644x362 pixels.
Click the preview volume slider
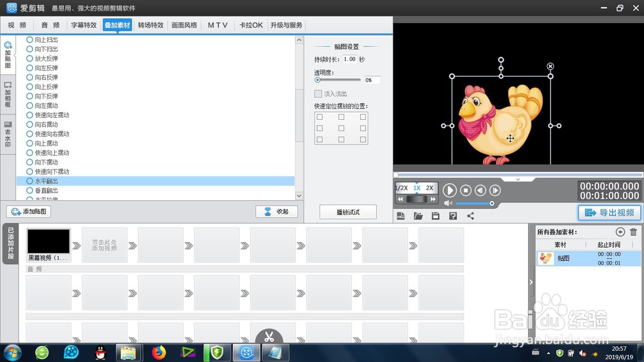(475, 204)
